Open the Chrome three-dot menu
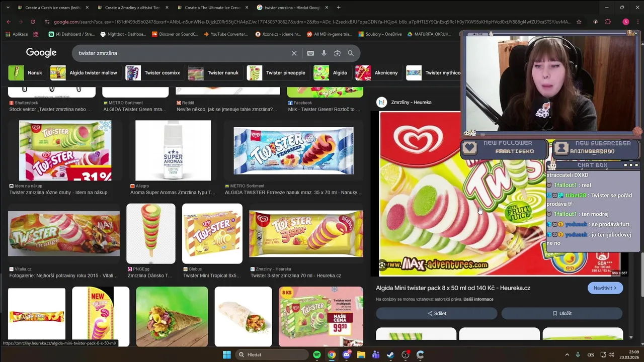The width and height of the screenshot is (644, 362). pyautogui.click(x=637, y=22)
